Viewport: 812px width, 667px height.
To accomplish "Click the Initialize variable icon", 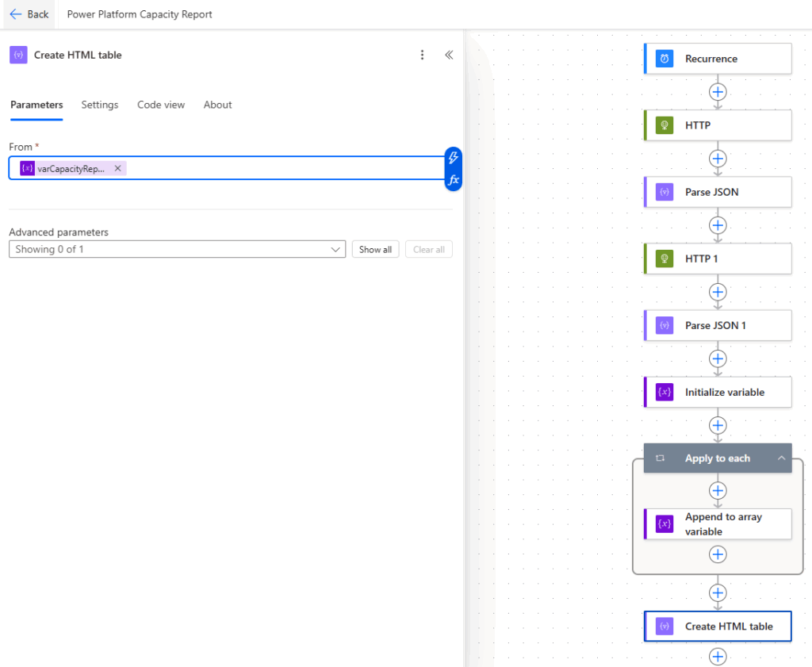I will pos(665,392).
